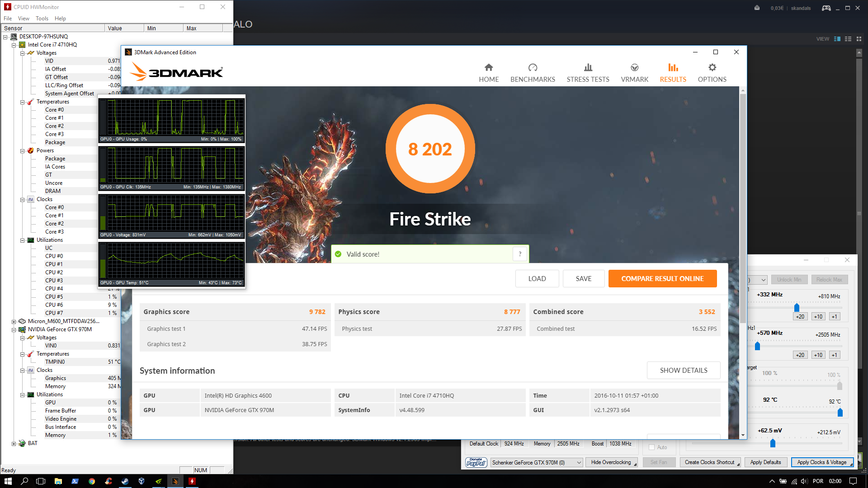Click COMPARE RESULT ONLINE button
This screenshot has width=868, height=488.
click(x=662, y=278)
